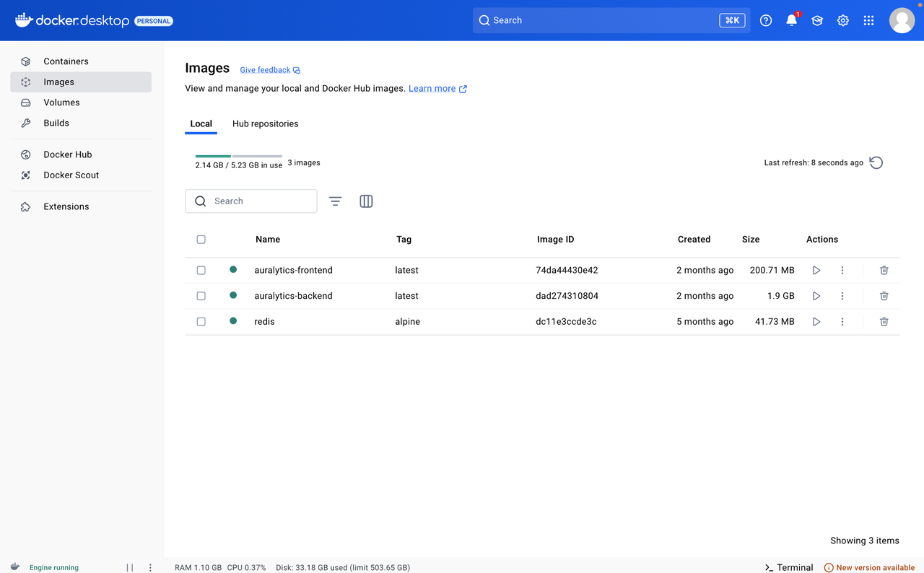Go to Containers in the sidebar

pos(81,61)
